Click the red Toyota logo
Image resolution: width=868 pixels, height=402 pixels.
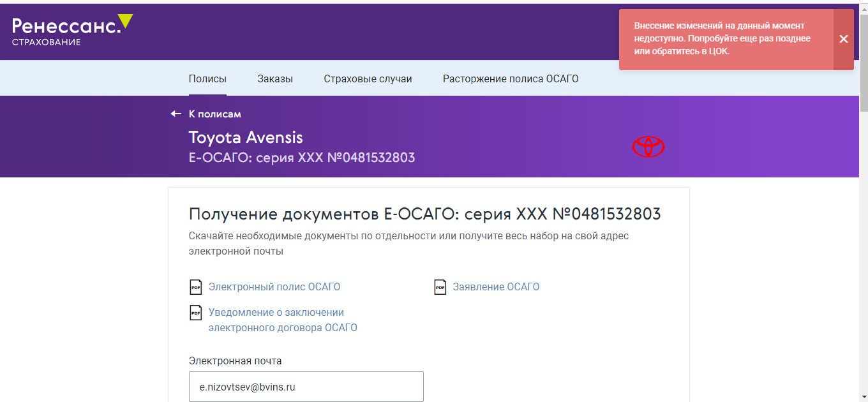[648, 147]
